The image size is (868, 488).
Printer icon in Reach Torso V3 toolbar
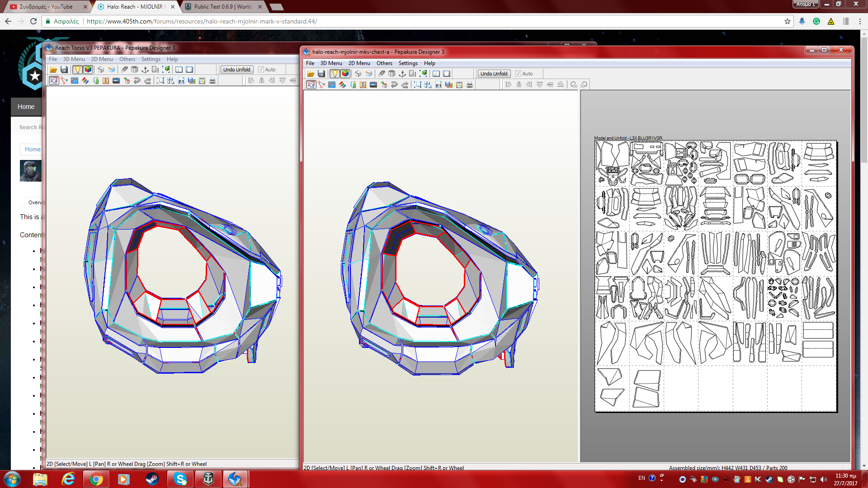(x=212, y=80)
